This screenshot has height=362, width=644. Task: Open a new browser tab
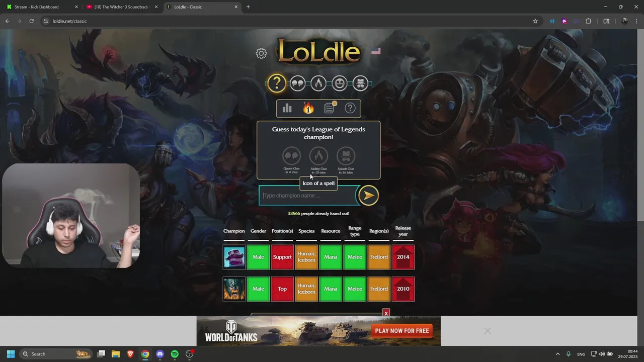pyautogui.click(x=248, y=7)
